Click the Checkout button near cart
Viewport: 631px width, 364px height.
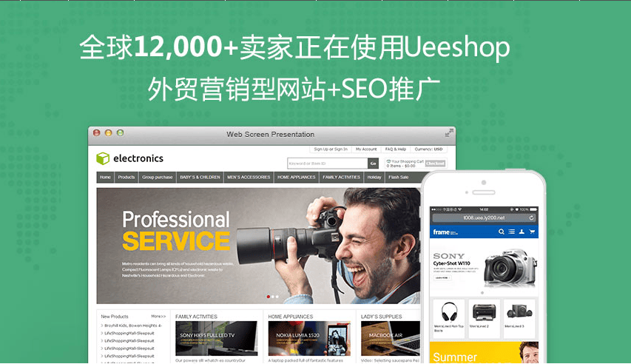[x=435, y=164]
